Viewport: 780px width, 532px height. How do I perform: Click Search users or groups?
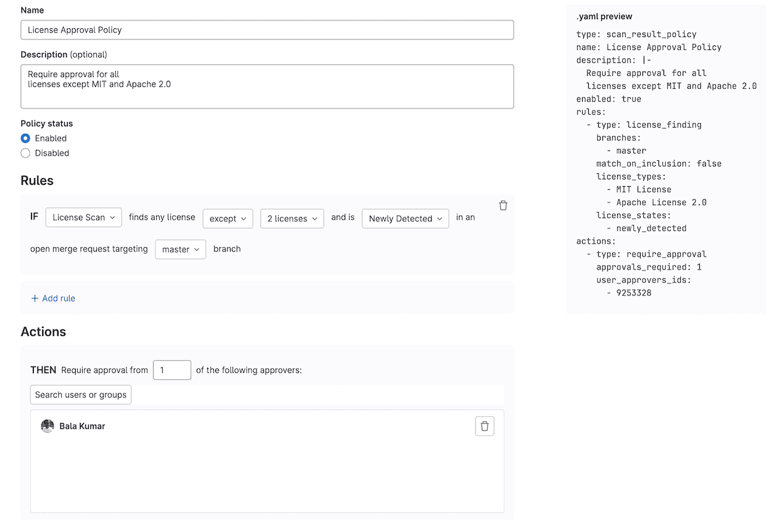pyautogui.click(x=81, y=395)
